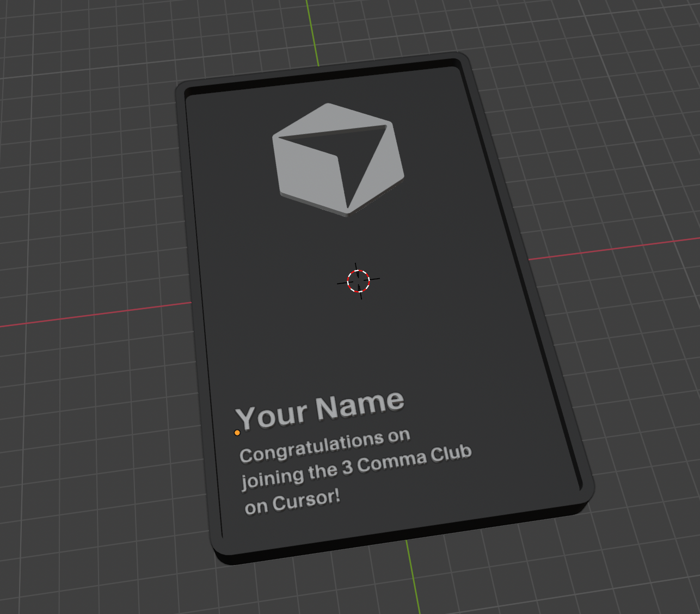
Task: Select the "Your Name" text object
Action: tap(320, 410)
